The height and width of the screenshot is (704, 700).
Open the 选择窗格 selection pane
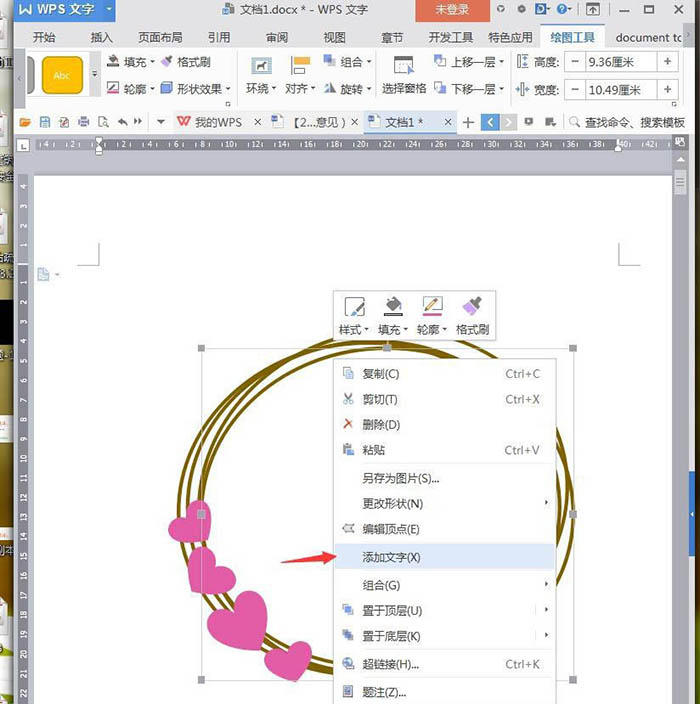pos(404,75)
